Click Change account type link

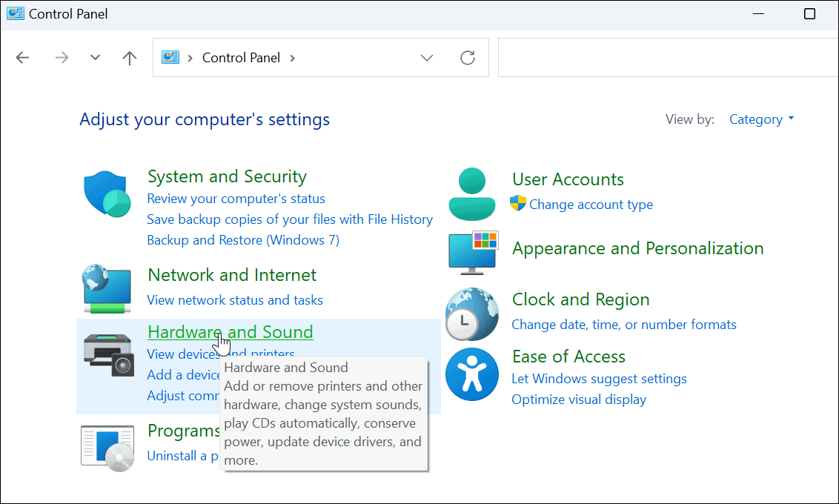pyautogui.click(x=591, y=205)
